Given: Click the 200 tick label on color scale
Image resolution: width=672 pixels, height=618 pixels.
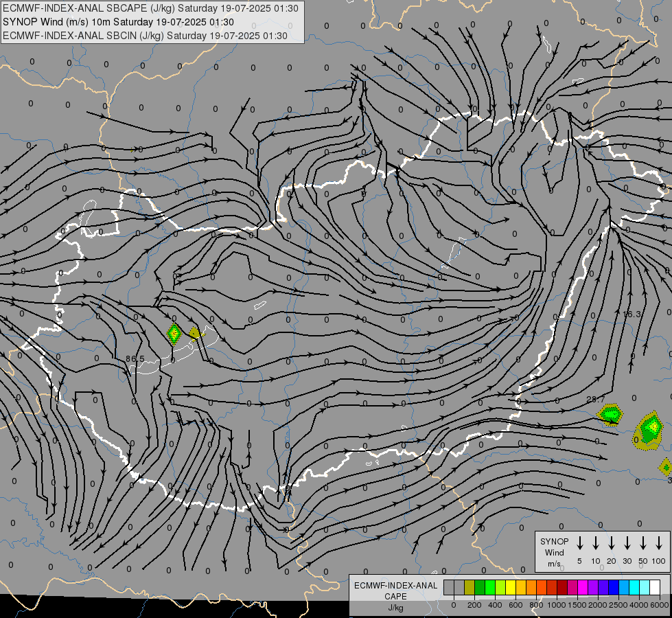Looking at the screenshot, I should (474, 605).
